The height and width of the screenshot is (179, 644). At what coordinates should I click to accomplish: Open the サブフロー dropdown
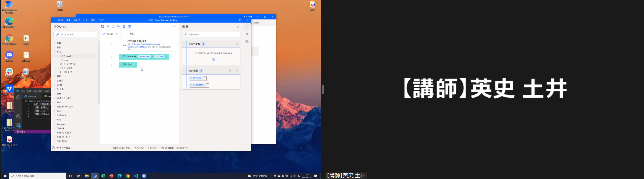(x=110, y=34)
